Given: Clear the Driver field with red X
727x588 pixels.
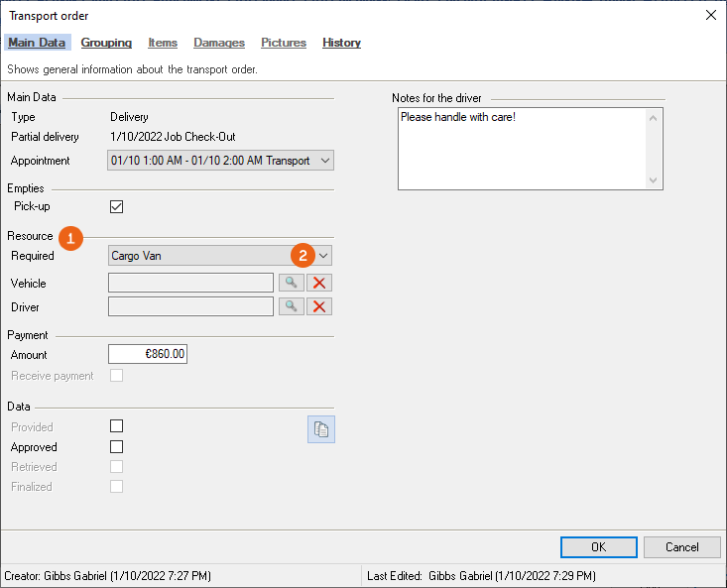Looking at the screenshot, I should pyautogui.click(x=319, y=306).
